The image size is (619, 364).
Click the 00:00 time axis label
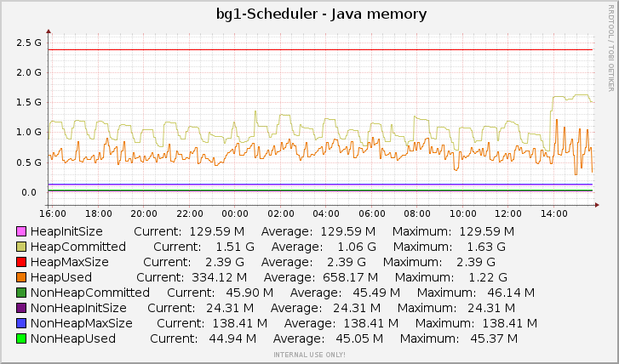tap(235, 214)
